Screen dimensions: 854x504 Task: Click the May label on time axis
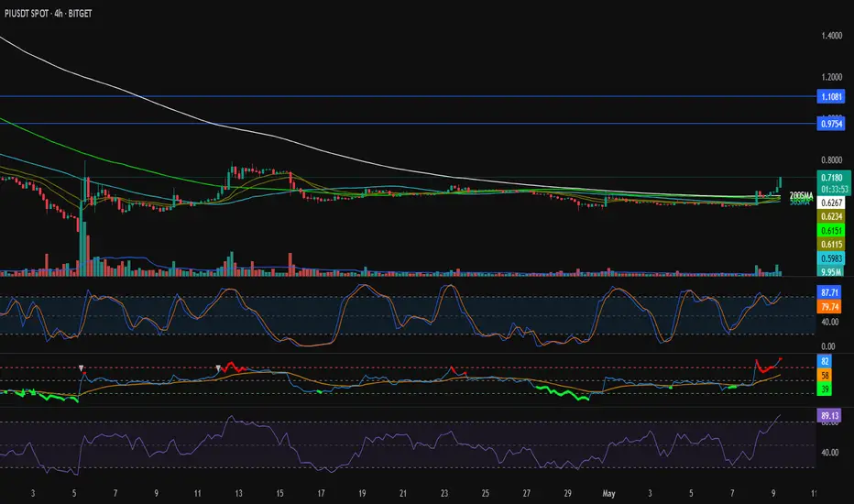608,494
